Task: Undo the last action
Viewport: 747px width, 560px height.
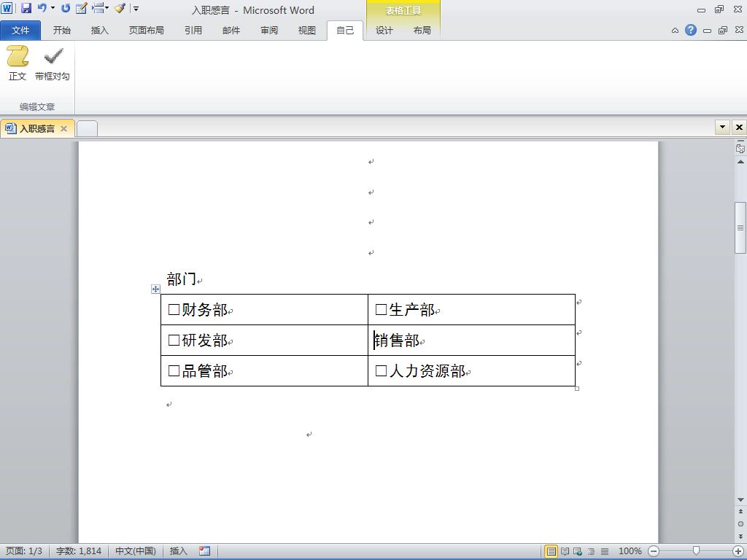Action: pyautogui.click(x=42, y=8)
